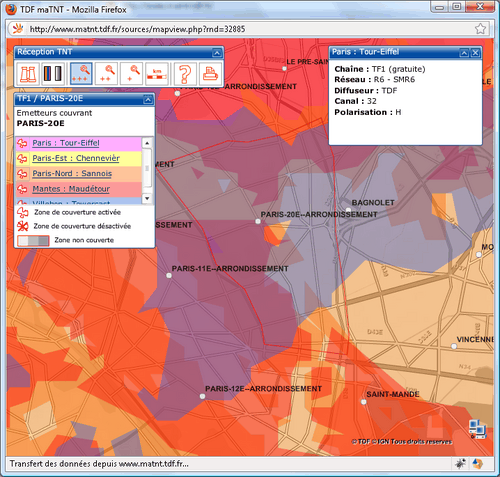Click the transmitter list scroll down arrow
The height and width of the screenshot is (477, 500).
(147, 198)
